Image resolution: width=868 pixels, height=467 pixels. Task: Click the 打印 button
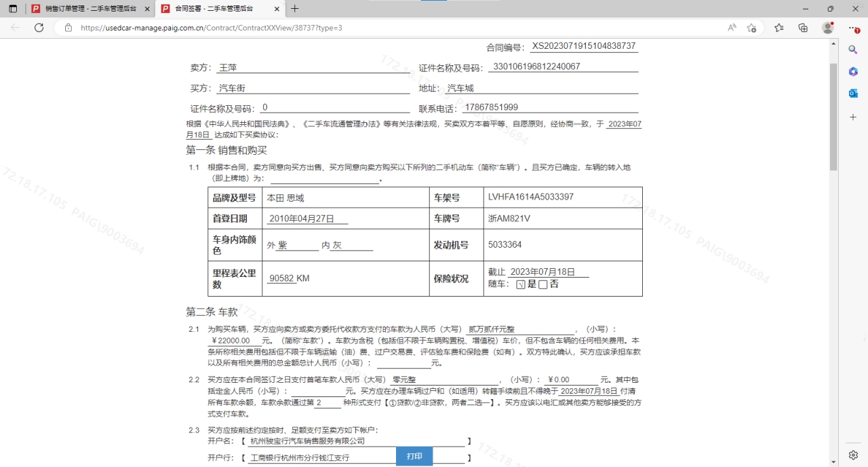click(414, 456)
